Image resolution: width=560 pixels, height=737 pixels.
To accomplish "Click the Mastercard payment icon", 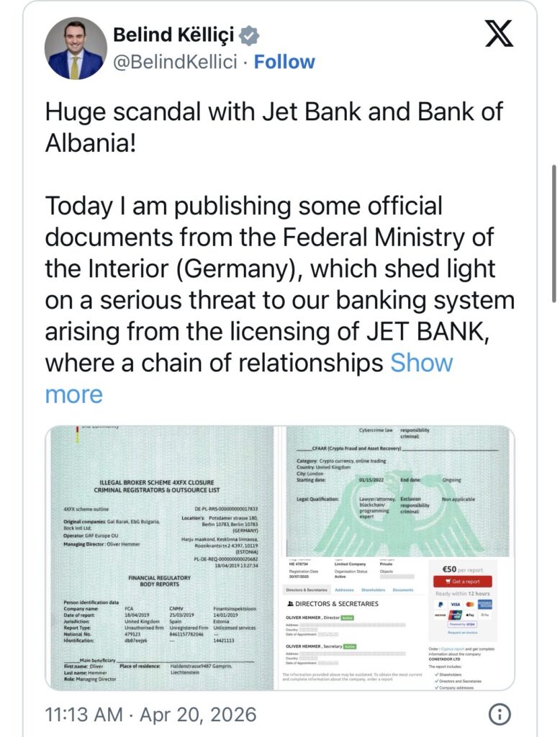I will (469, 605).
